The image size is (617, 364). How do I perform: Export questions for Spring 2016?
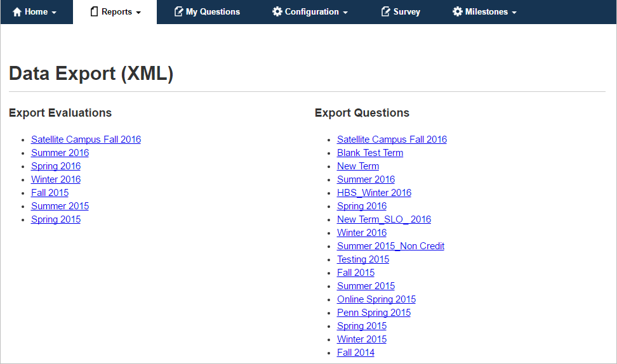coord(362,206)
